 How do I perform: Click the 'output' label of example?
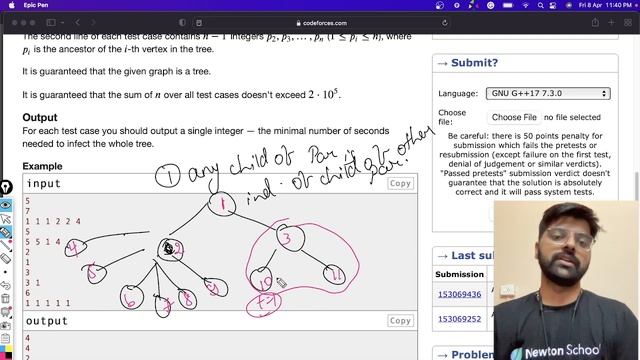(47, 321)
